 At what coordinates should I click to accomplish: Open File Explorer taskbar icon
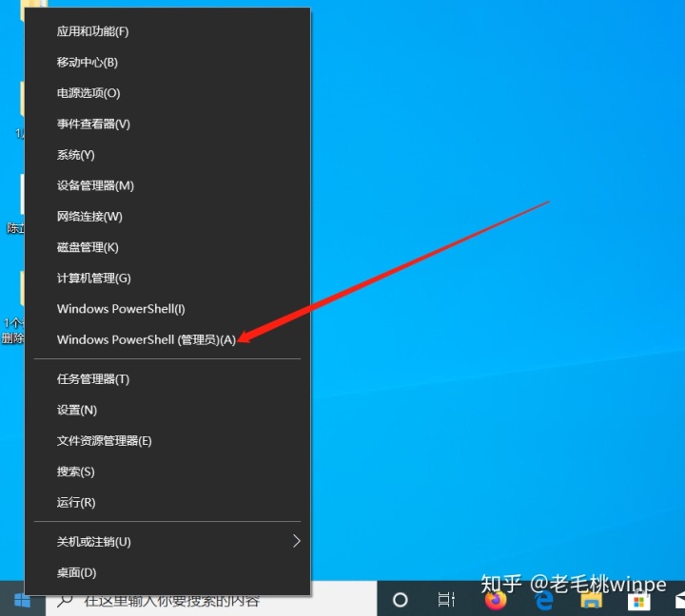[591, 601]
